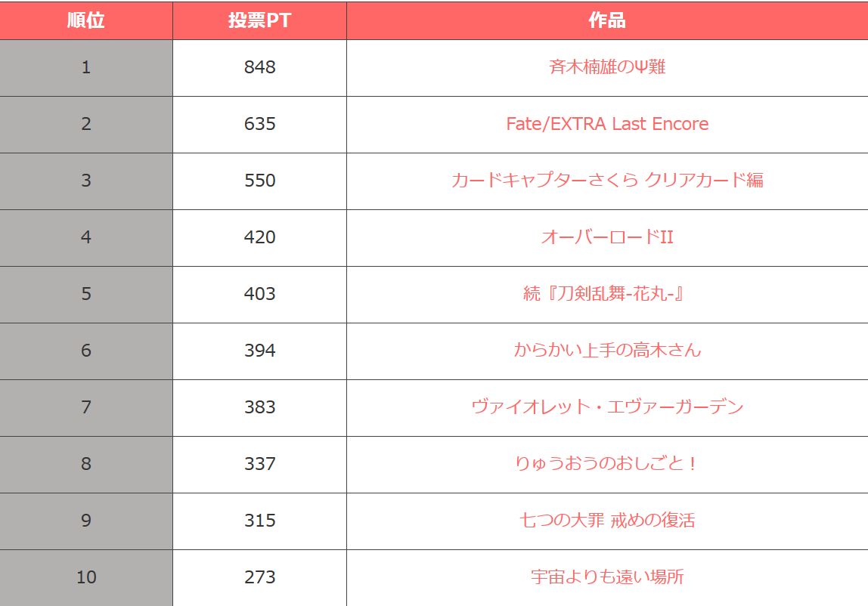868x606 pixels.
Task: Click the Fate/EXTRA Last Encore link
Action: click(607, 124)
